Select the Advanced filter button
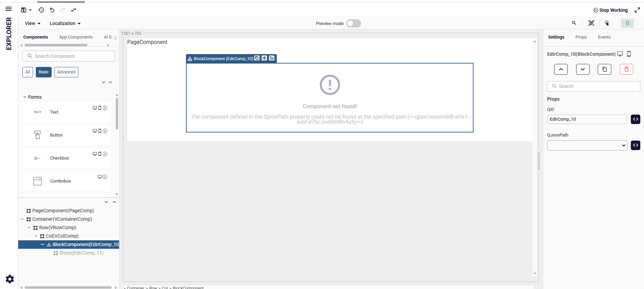This screenshot has height=289, width=644. point(66,72)
